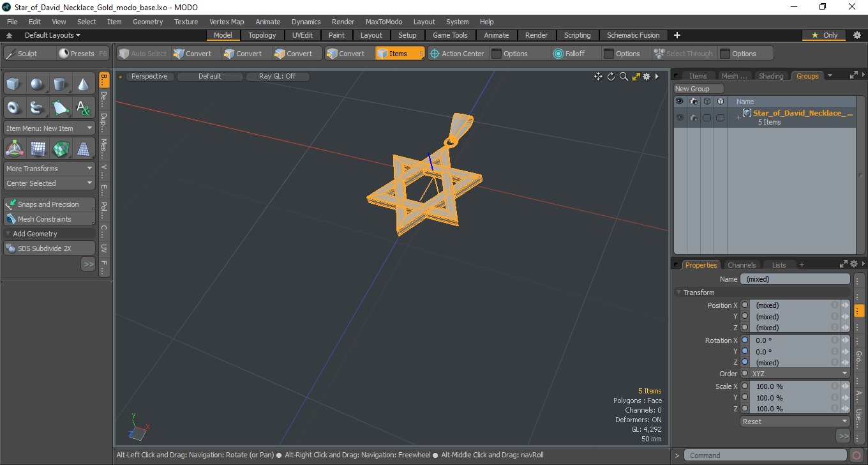Toggle the Scale X keyframe circle
This screenshot has width=868, height=465.
pos(745,386)
